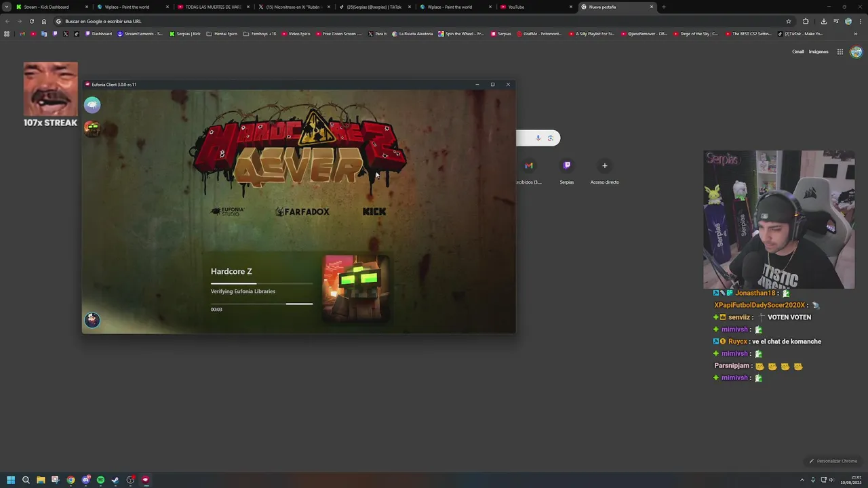Open Chrome downloads
Viewport: 868px width, 488px height.
tap(824, 21)
